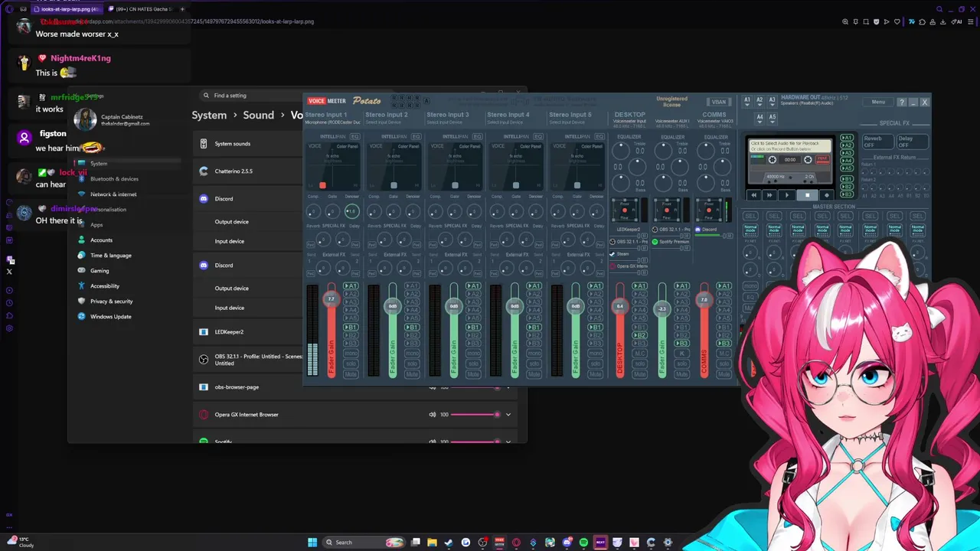Click the cassette record button

pos(825,195)
